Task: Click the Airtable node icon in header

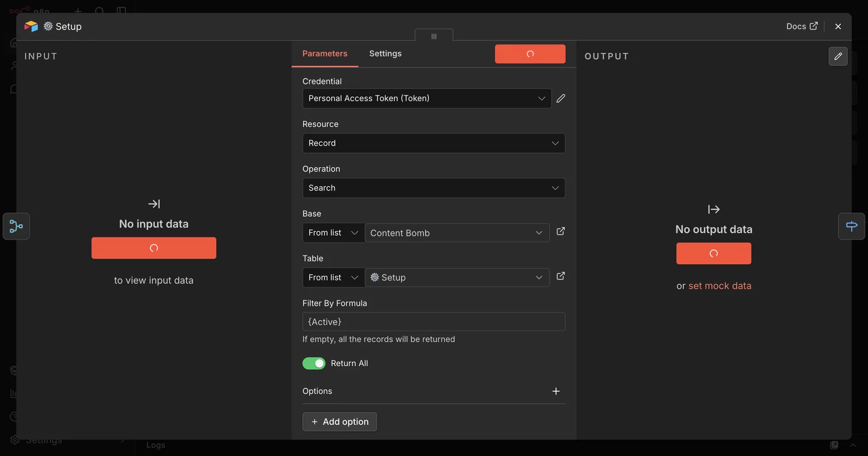Action: click(31, 26)
